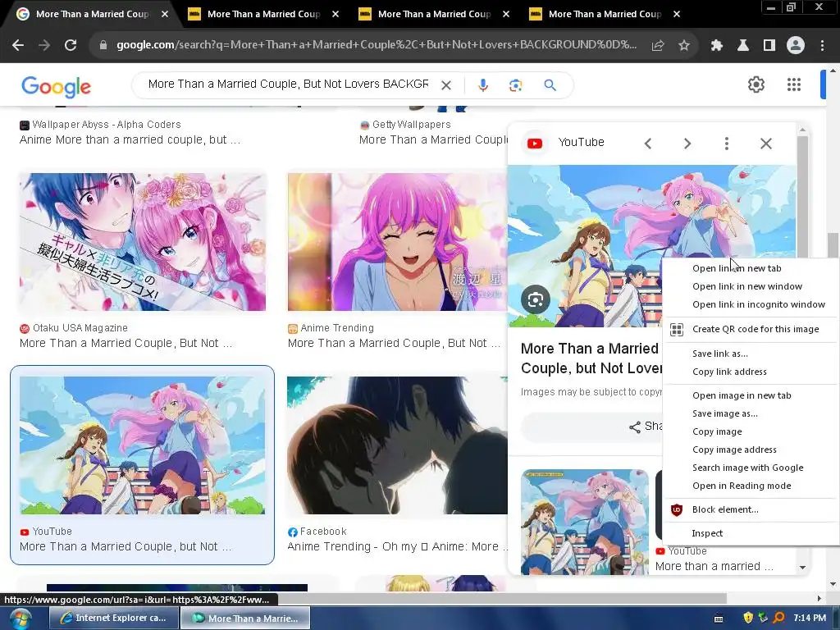Click the kissing couple thumbnail
The image size is (840, 630).
397,445
